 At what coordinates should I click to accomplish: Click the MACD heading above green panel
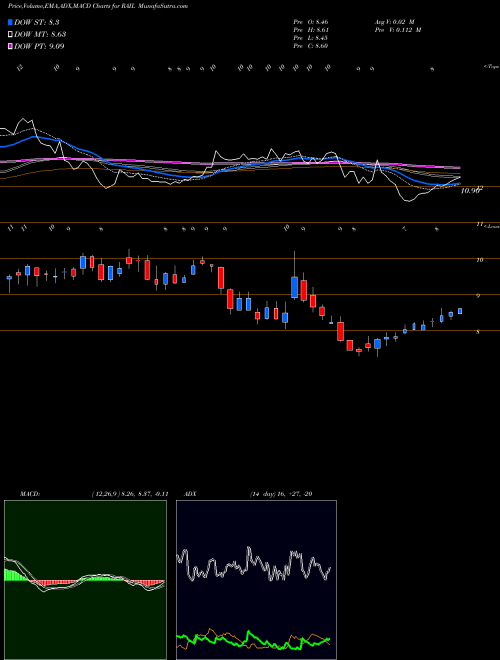pyautogui.click(x=30, y=494)
